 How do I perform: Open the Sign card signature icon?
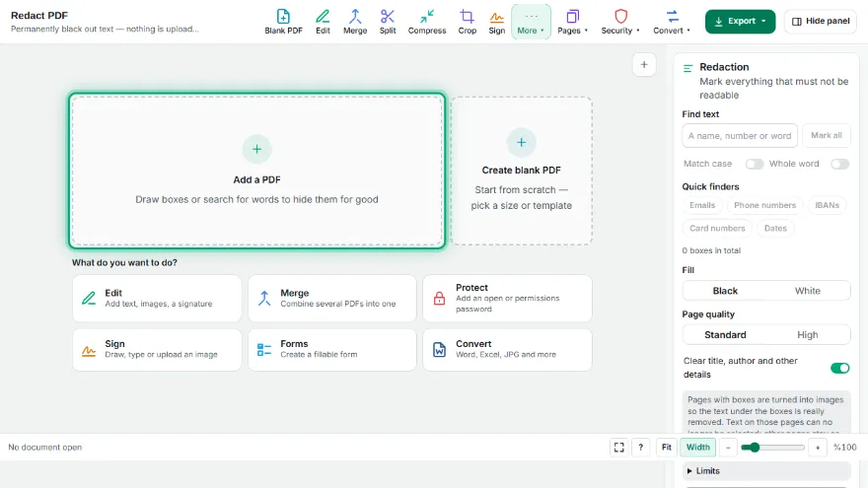tap(89, 350)
